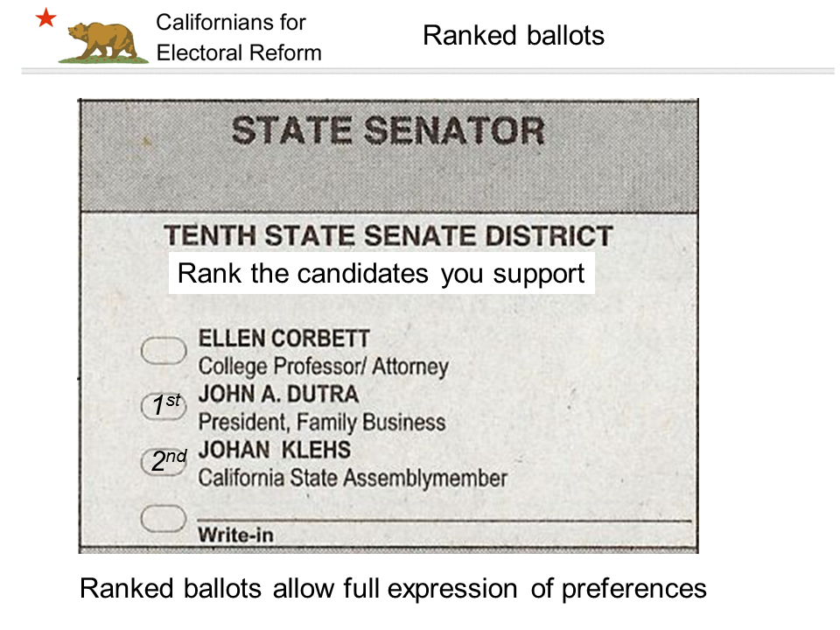Click the red star icon
The height and width of the screenshot is (630, 840).
coord(46,17)
